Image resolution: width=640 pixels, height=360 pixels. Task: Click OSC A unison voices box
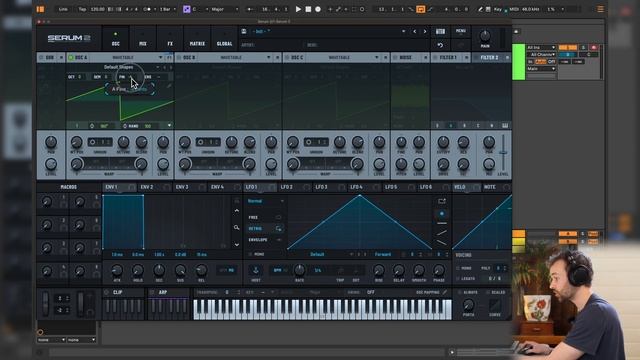pos(100,142)
